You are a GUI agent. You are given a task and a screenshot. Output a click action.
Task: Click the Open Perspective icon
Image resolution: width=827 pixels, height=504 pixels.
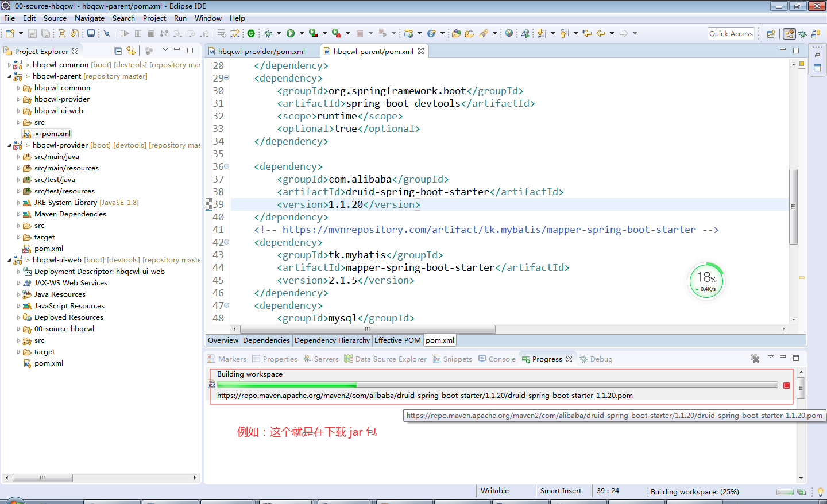771,34
